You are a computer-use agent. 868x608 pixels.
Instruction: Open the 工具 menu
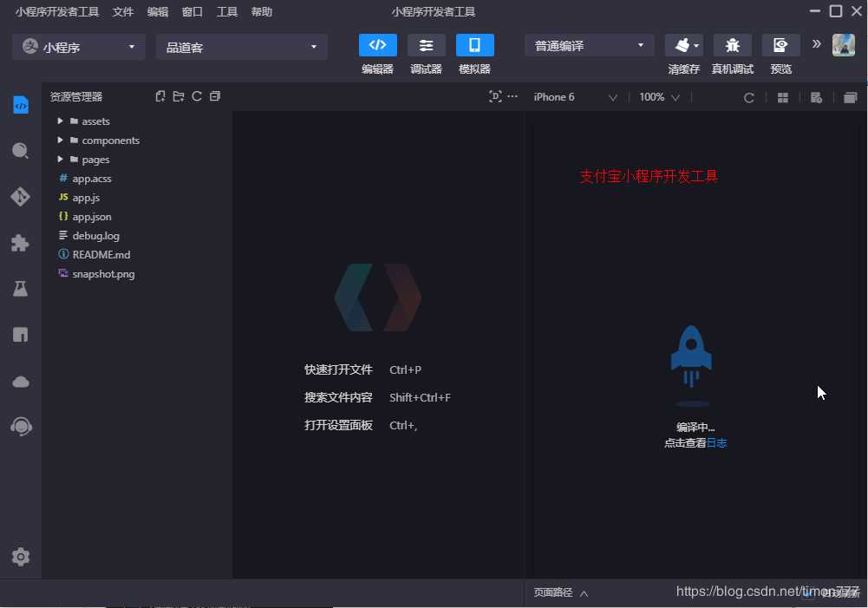[227, 11]
